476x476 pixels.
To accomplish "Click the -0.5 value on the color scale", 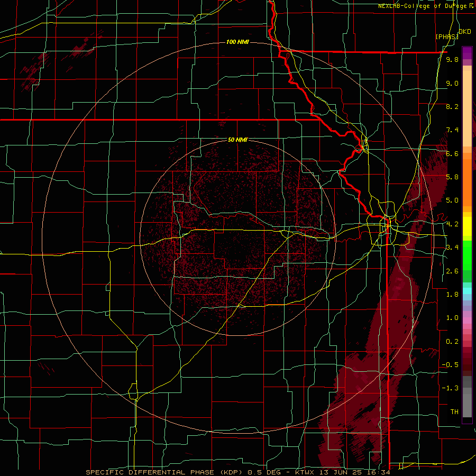I will (x=450, y=365).
